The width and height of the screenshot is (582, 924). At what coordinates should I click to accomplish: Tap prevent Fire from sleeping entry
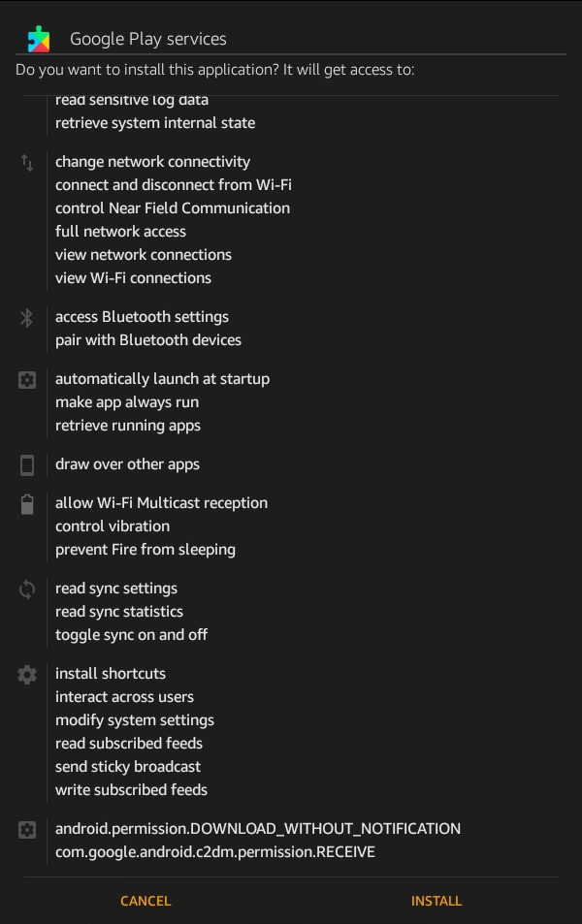(x=145, y=550)
